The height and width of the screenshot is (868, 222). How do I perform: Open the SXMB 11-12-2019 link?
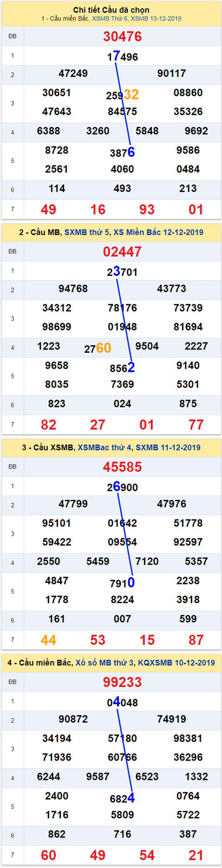168,448
